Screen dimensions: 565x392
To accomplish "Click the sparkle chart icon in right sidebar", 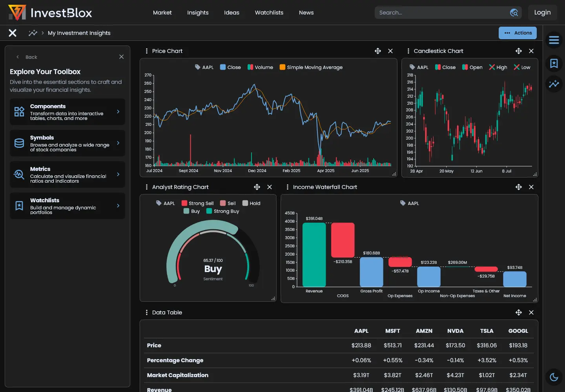I will click(x=554, y=83).
